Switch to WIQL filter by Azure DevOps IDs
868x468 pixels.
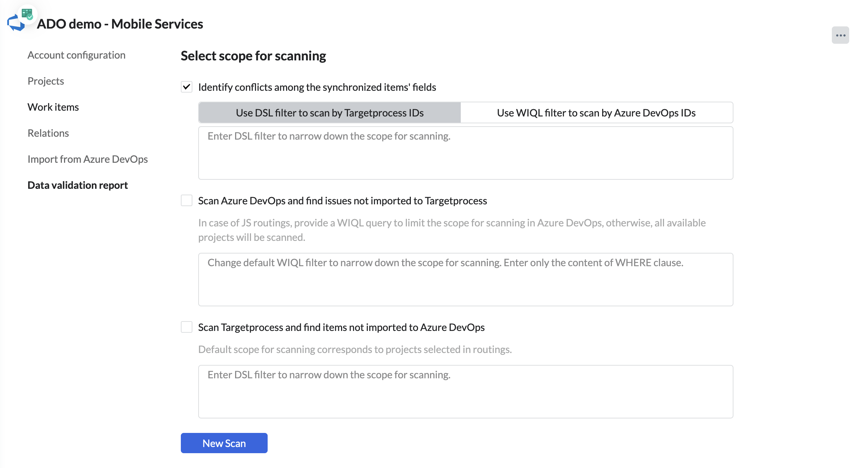[x=596, y=113]
